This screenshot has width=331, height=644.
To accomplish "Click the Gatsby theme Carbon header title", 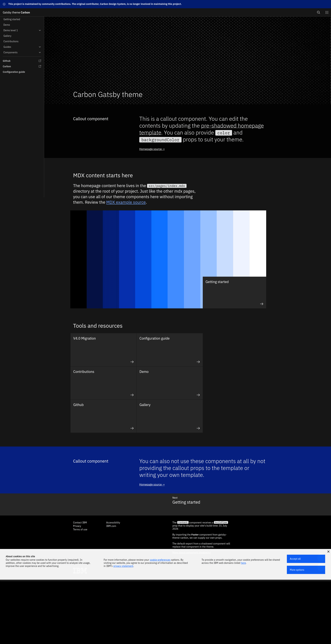I will coord(16,12).
